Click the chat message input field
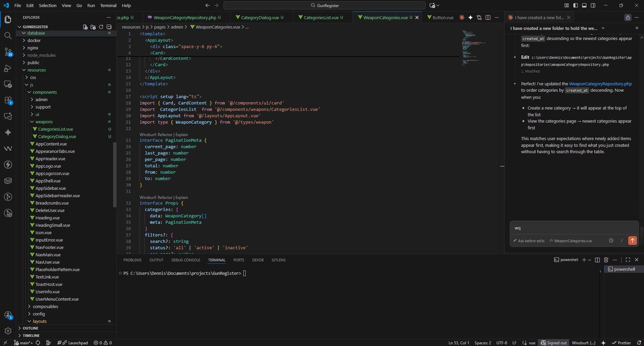 (x=574, y=228)
